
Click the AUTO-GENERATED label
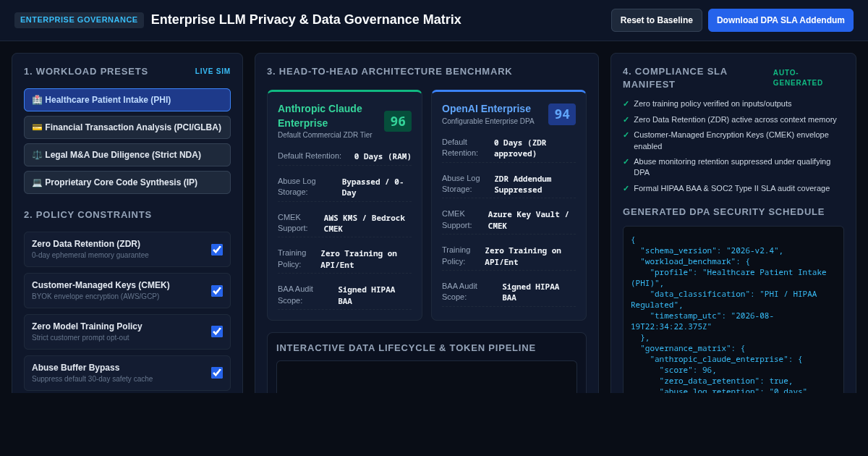pos(798,77)
